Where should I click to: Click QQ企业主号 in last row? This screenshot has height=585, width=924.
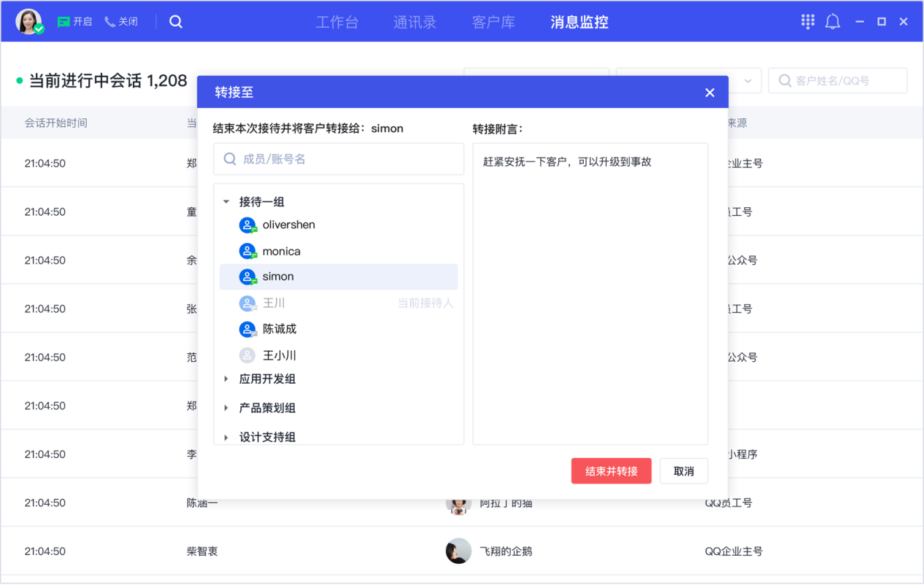[734, 551]
